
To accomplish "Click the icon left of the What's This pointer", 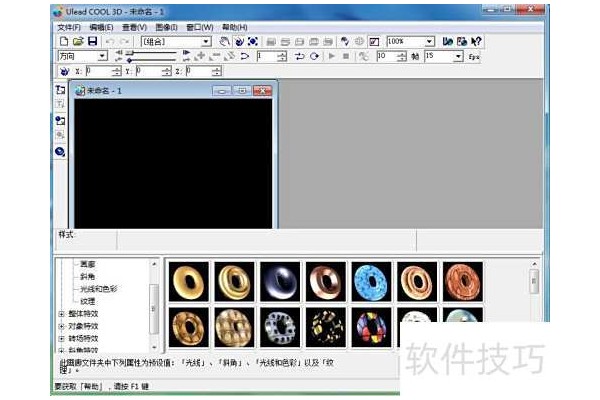I will 462,41.
